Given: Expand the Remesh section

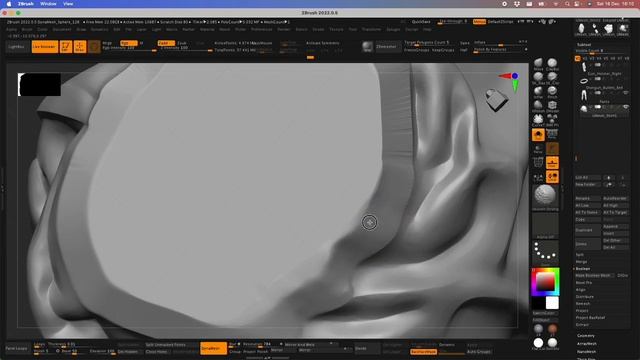Looking at the screenshot, I should [583, 304].
